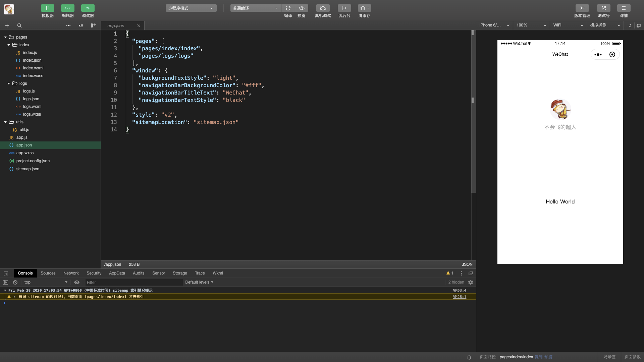Switch to the Network tab
644x362 pixels.
(x=71, y=273)
